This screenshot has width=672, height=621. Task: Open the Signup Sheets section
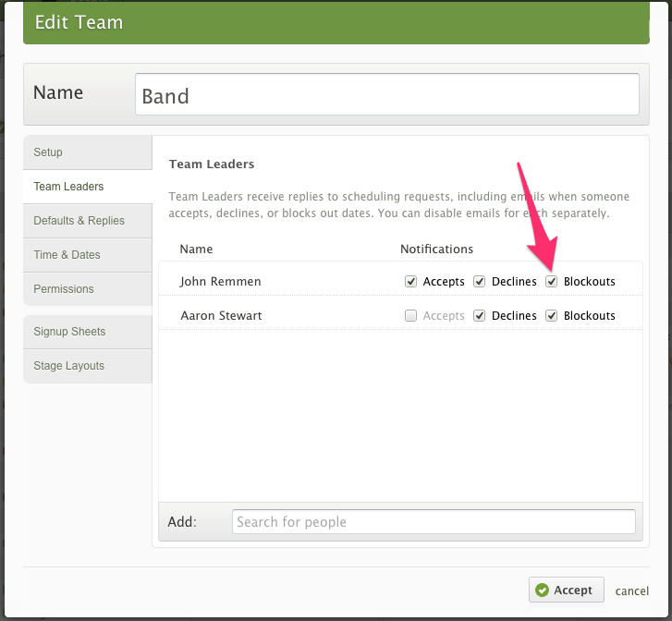coord(88,332)
